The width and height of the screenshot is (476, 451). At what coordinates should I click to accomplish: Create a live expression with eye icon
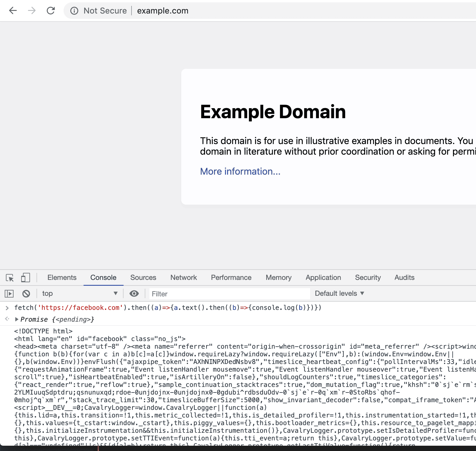[x=134, y=293]
